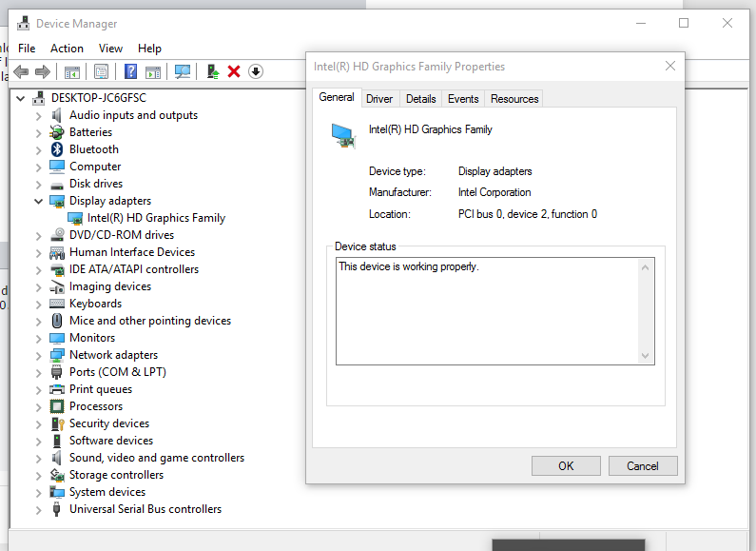
Task: Expand the Computer category
Action: tap(39, 167)
